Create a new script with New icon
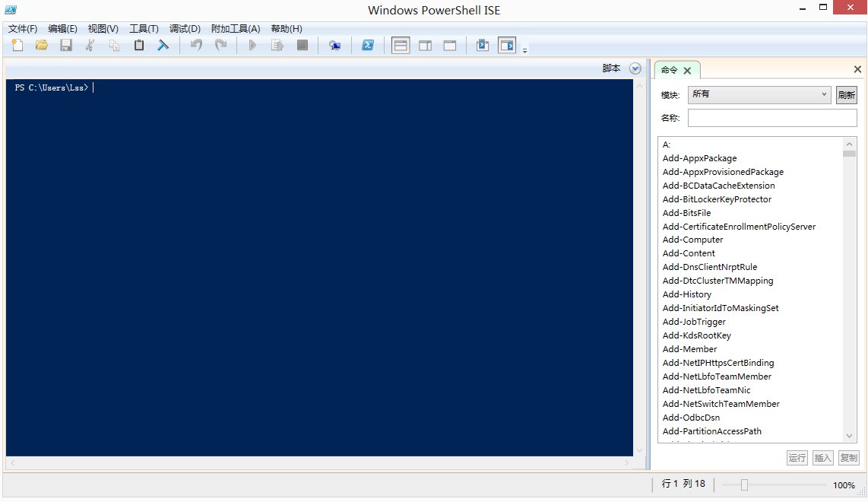This screenshot has height=502, width=868. [x=17, y=46]
